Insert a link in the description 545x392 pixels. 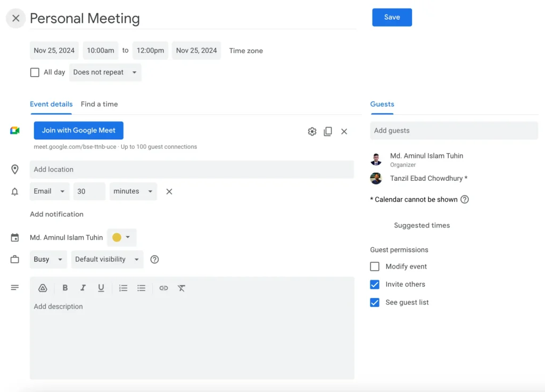[x=163, y=288]
